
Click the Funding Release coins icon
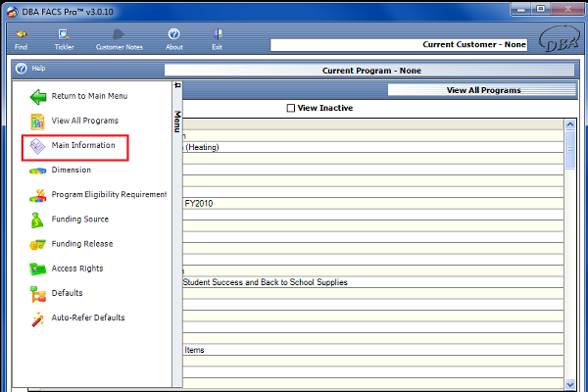pos(37,245)
